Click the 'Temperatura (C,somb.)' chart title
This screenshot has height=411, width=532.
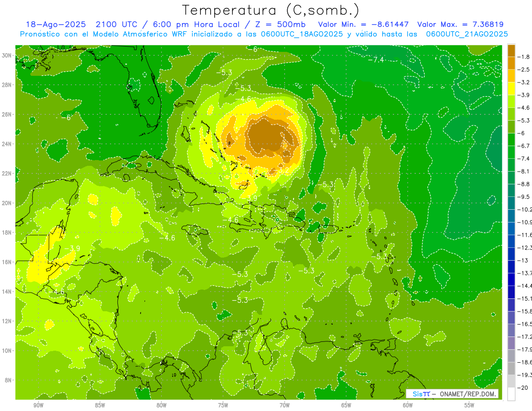pyautogui.click(x=270, y=10)
